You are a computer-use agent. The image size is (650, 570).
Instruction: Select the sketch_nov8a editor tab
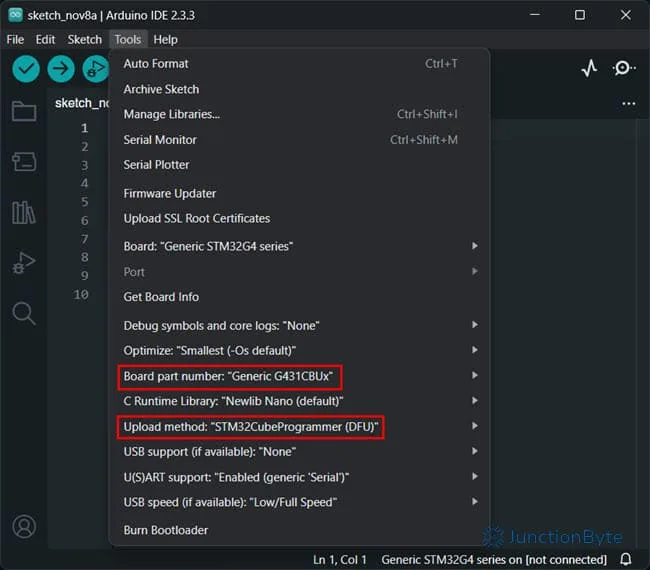coord(82,103)
